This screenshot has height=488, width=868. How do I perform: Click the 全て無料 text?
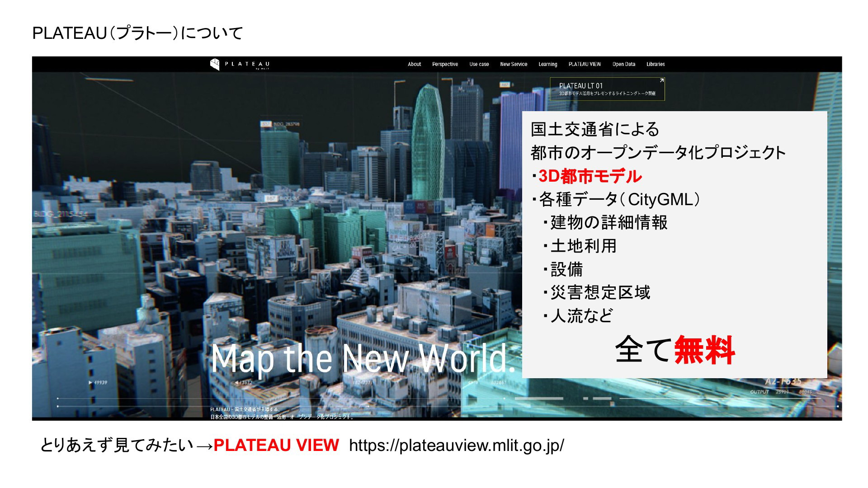[x=675, y=350]
